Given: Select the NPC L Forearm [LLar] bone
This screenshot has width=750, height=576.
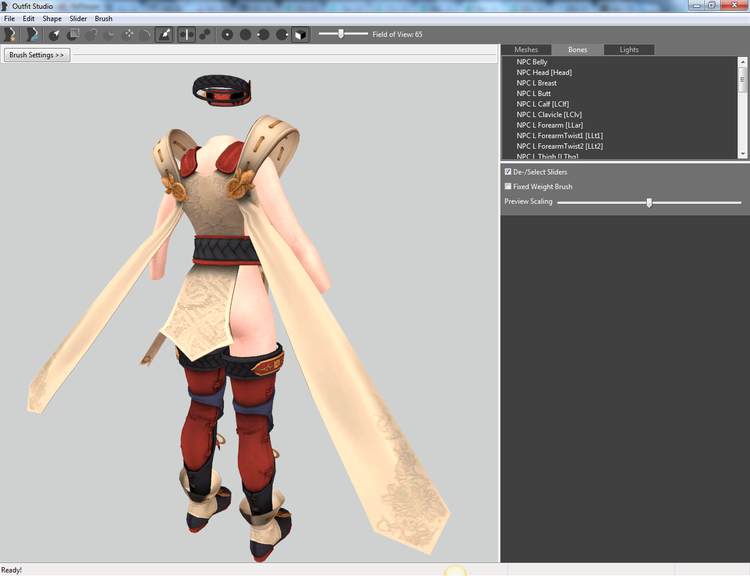Looking at the screenshot, I should click(550, 125).
